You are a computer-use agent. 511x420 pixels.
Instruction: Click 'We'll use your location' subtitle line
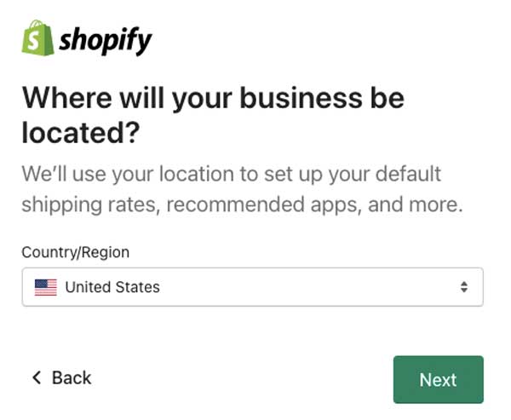coord(232,174)
